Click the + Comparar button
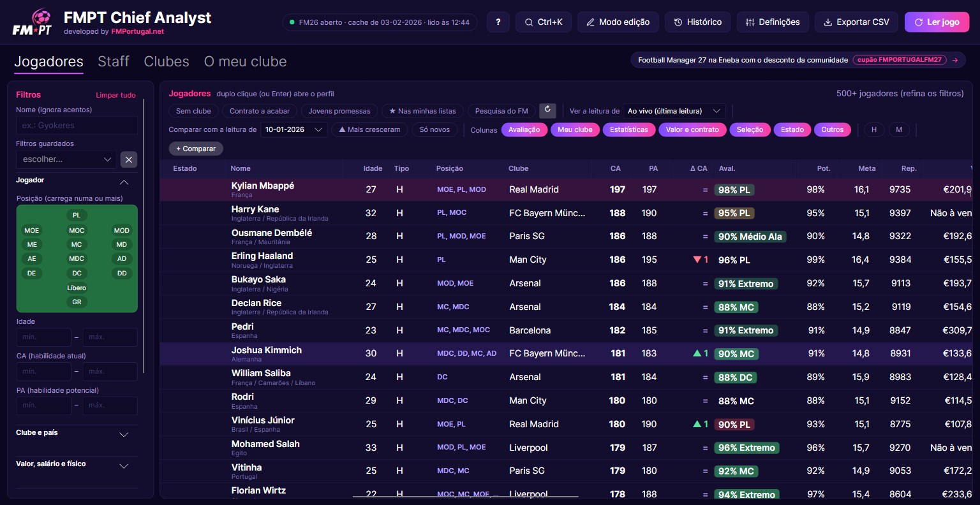 tap(196, 149)
